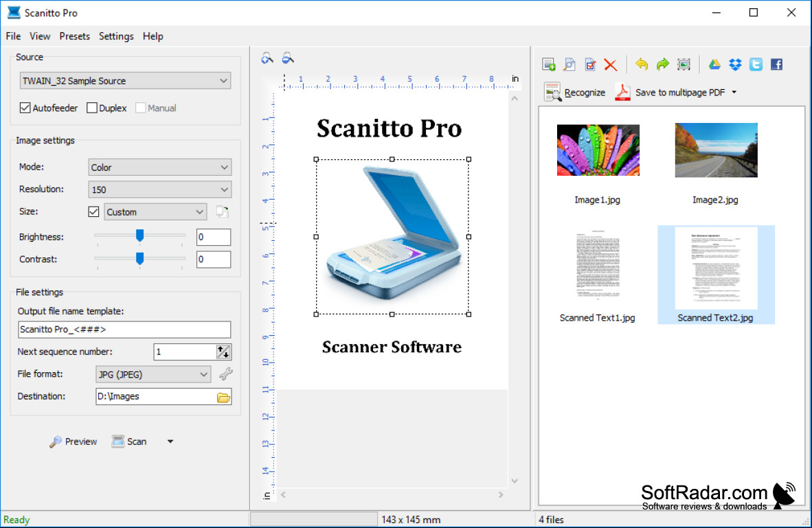Toggle the Autofeeder checkbox
The height and width of the screenshot is (528, 812).
click(x=25, y=108)
